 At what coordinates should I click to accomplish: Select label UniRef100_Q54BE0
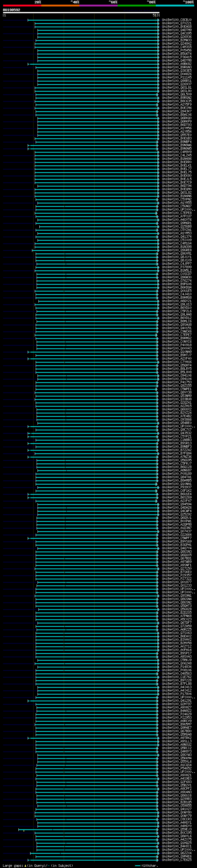(176, 423)
